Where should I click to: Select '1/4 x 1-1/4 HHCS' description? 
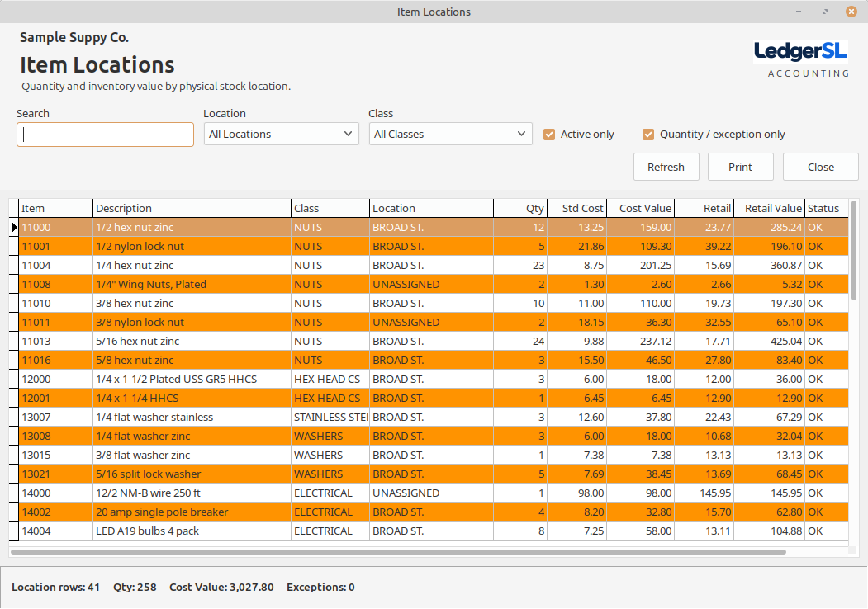click(x=192, y=399)
